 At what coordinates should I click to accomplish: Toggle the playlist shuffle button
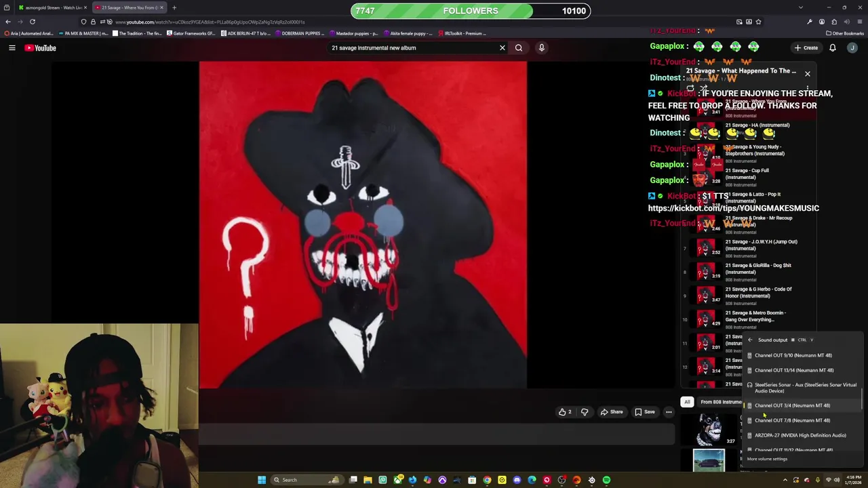[704, 88]
